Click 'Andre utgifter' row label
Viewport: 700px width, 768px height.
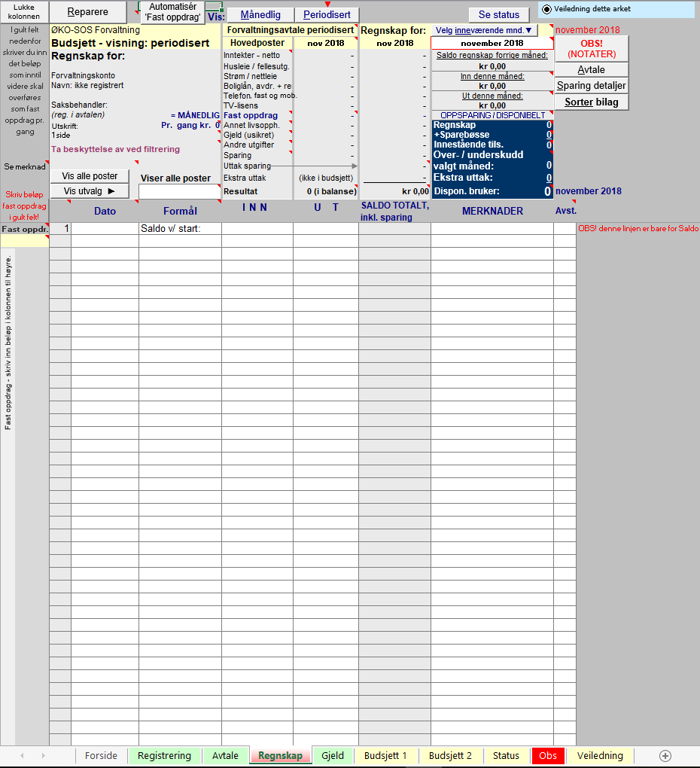point(248,145)
